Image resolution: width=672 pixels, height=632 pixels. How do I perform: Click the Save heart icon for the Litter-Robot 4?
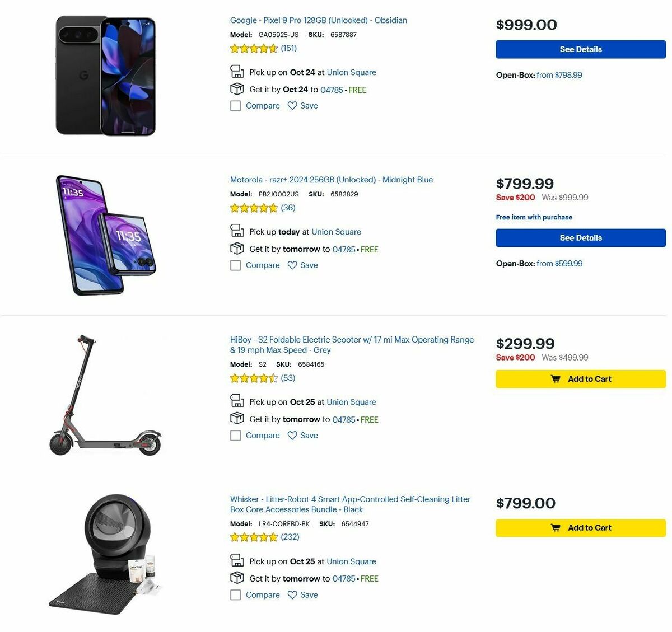point(292,594)
